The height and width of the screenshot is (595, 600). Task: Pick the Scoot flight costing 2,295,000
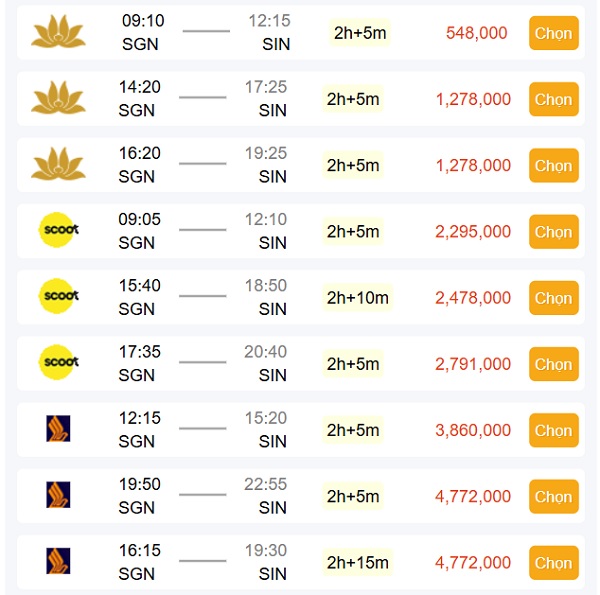click(x=553, y=232)
